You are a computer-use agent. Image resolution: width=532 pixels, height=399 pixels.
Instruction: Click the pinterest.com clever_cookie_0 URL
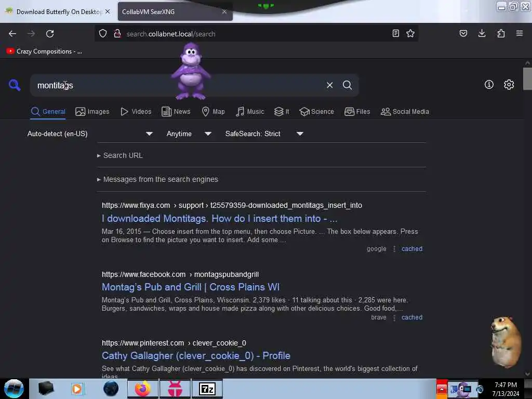[x=174, y=343]
